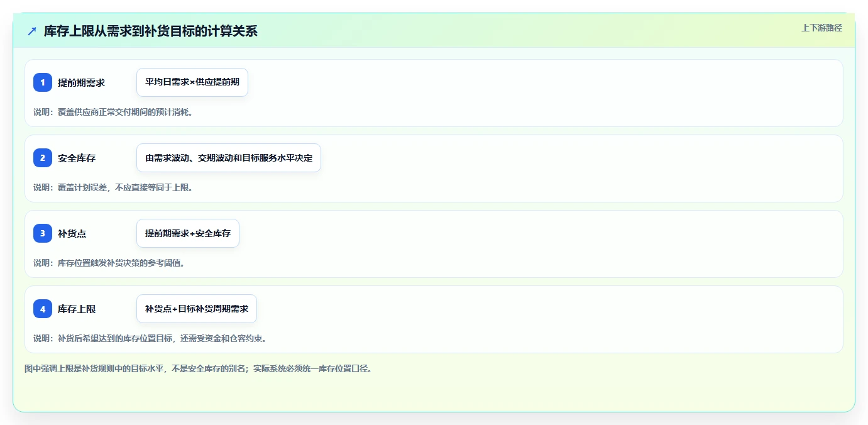The height and width of the screenshot is (425, 868).
Task: Click the step 4 number badge
Action: coord(43,309)
